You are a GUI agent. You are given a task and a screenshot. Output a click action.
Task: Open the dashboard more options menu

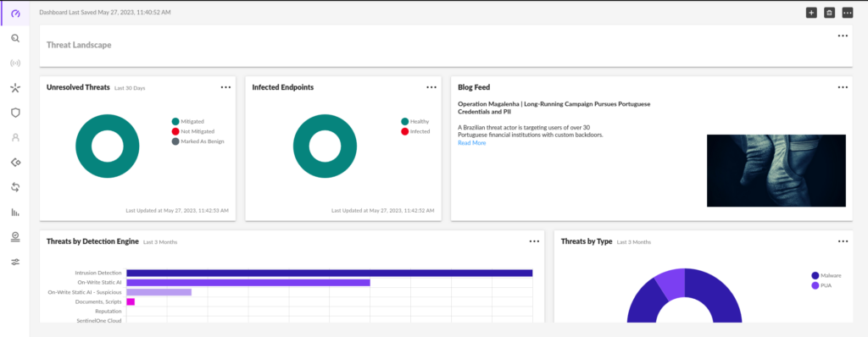click(848, 13)
